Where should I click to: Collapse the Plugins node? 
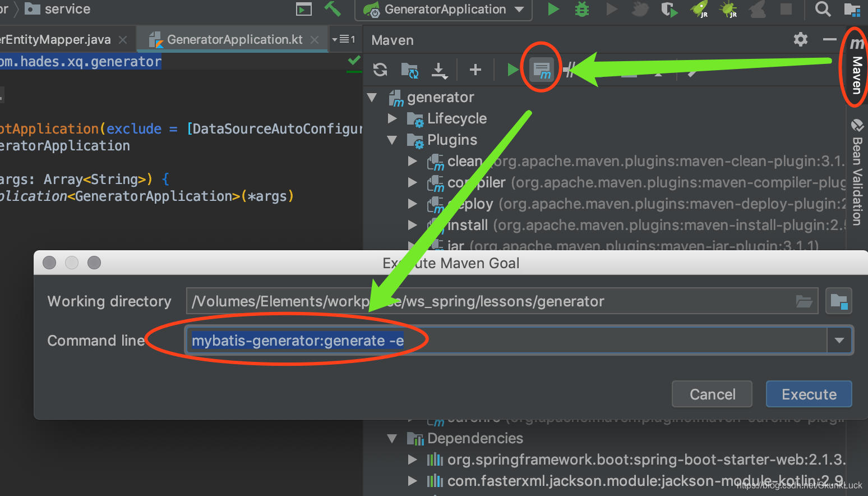point(393,140)
